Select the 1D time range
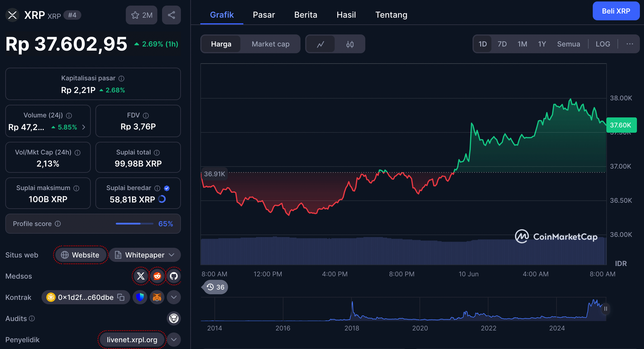 pyautogui.click(x=483, y=44)
